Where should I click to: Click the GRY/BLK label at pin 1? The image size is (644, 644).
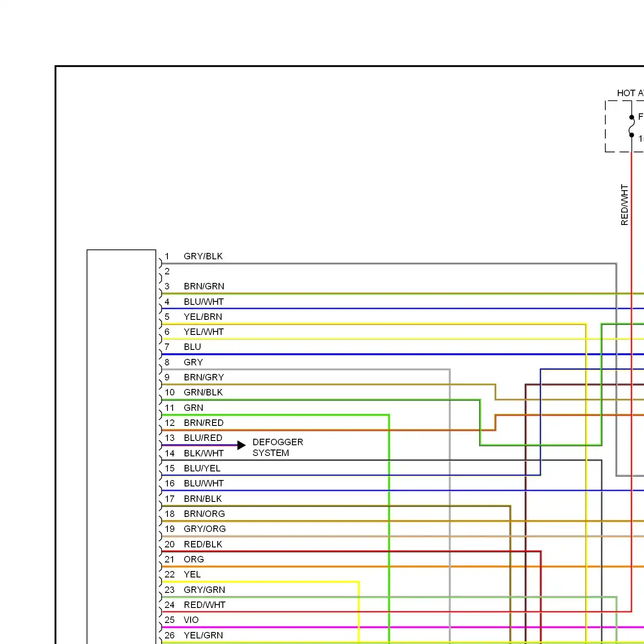[203, 256]
